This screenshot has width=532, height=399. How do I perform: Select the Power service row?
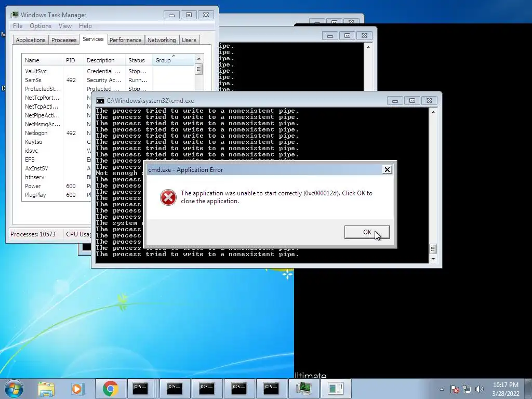coord(56,186)
